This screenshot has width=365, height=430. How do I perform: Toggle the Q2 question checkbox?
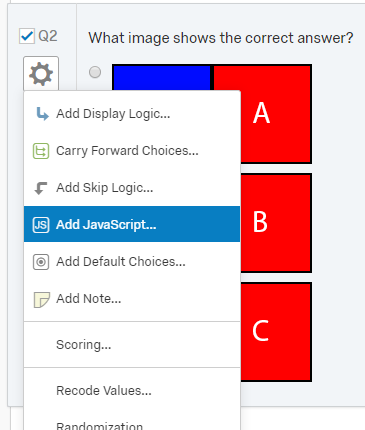tap(27, 36)
